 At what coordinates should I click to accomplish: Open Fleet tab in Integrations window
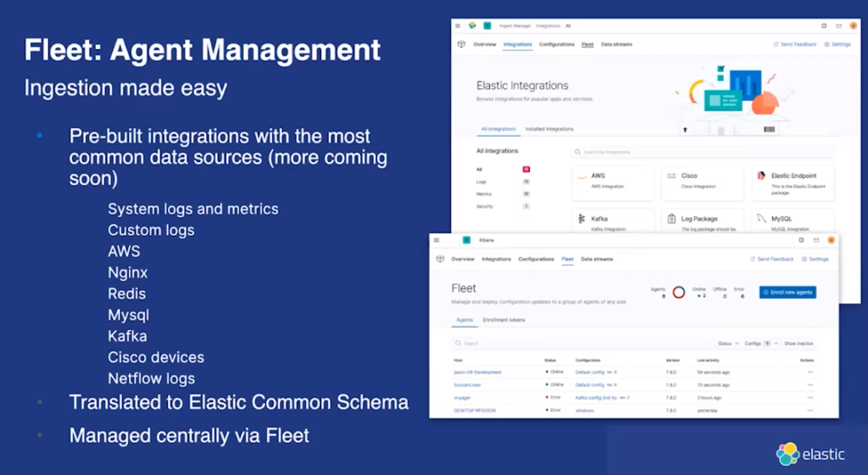(x=587, y=44)
